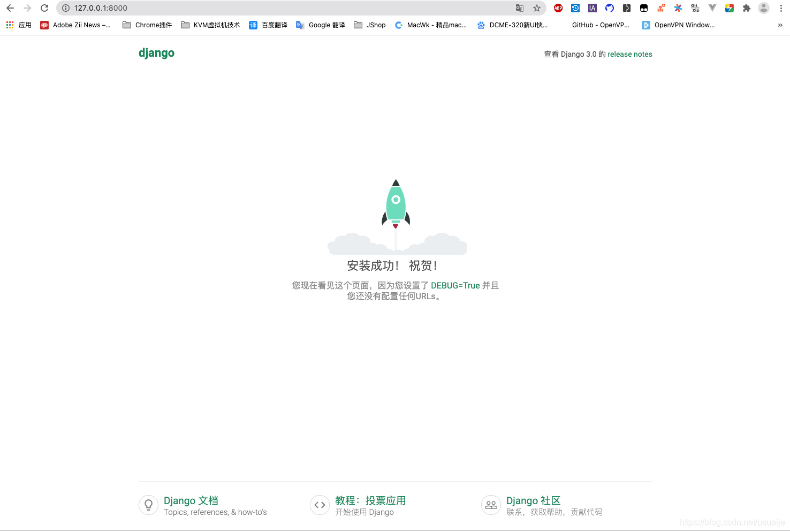Reload the current page
The width and height of the screenshot is (790, 532).
pos(44,8)
